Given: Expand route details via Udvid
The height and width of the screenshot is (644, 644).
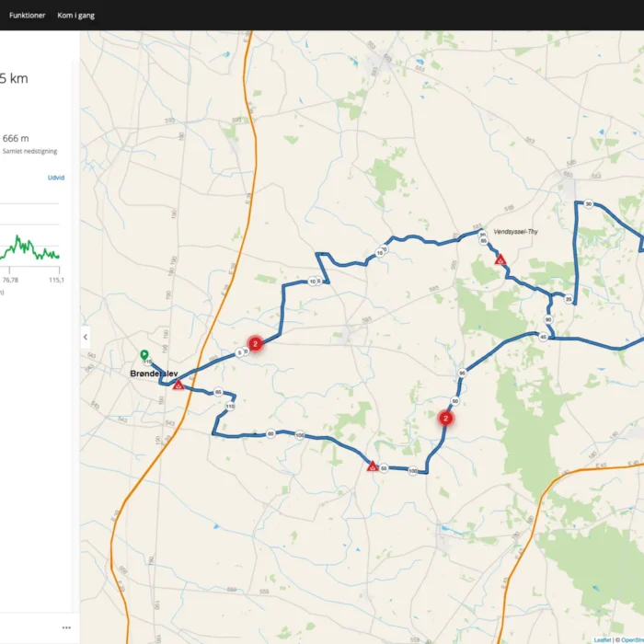Looking at the screenshot, I should [55, 178].
